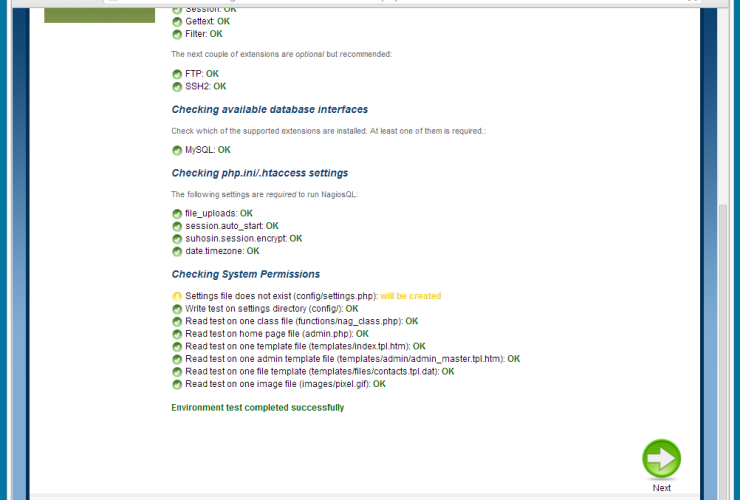The image size is (740, 500).
Task: Click the FTP status check icon
Action: click(177, 74)
